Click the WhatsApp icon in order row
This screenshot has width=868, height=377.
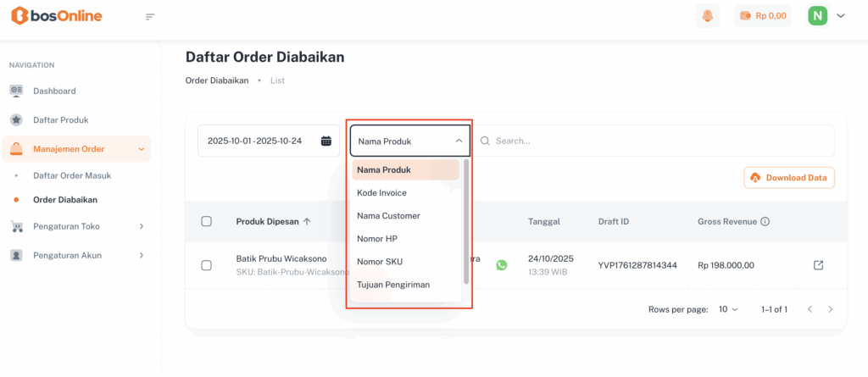pos(502,265)
